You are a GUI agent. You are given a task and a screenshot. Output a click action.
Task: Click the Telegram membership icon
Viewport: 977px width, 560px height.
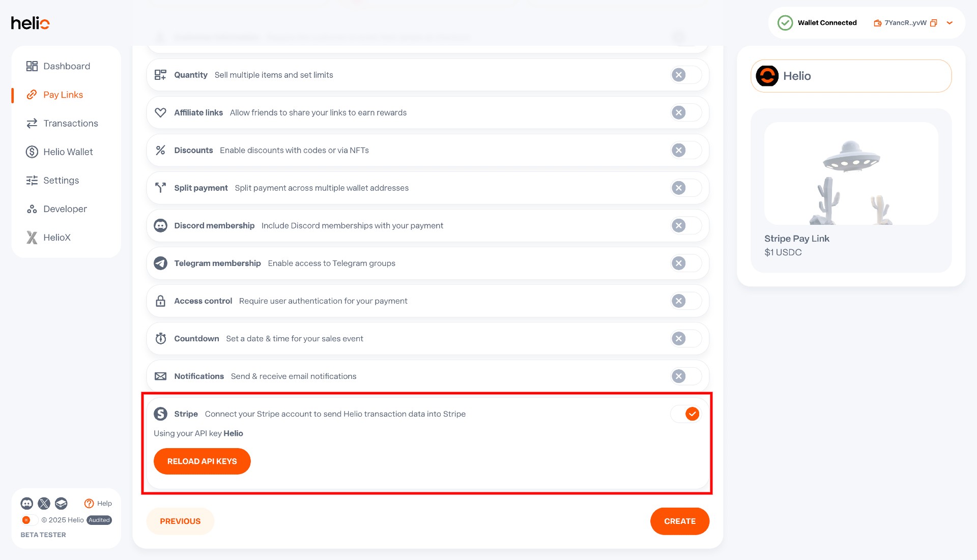(x=160, y=263)
